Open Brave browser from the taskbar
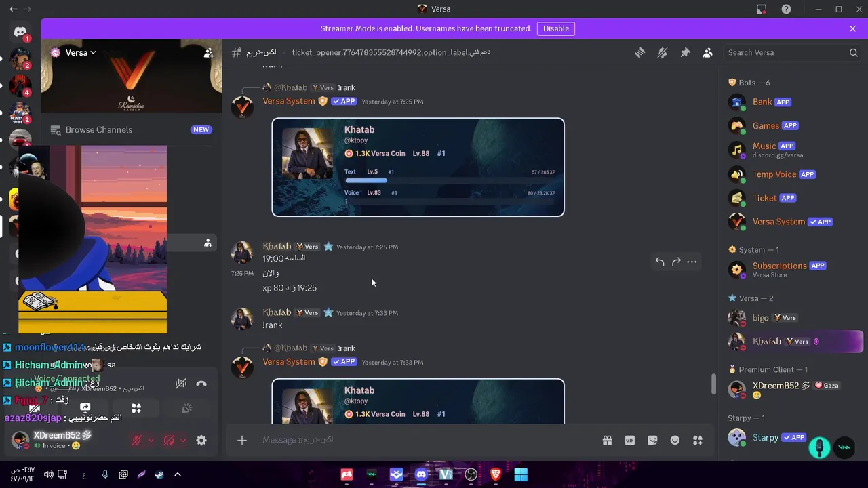 496,474
